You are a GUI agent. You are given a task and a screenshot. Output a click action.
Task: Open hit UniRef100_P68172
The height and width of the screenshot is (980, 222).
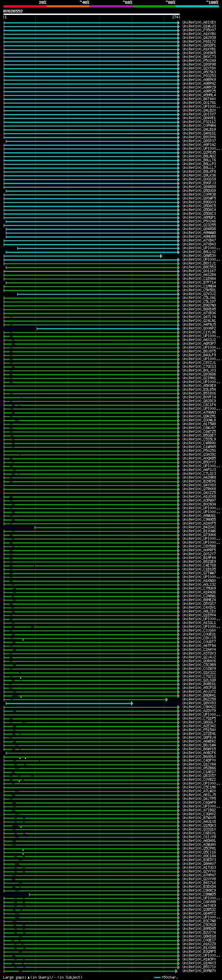(199, 41)
